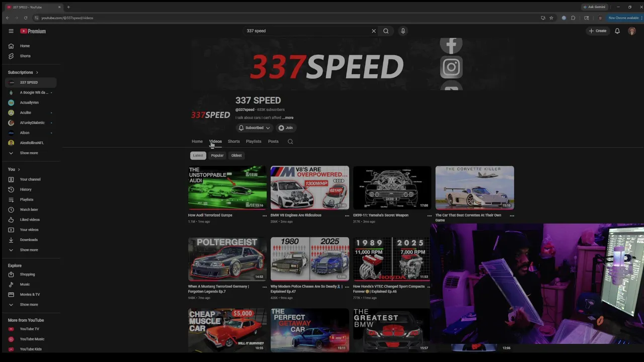The image size is (644, 362).
Task: Open AlexRollinsNFL subscription in sidebar
Action: pyautogui.click(x=31, y=143)
